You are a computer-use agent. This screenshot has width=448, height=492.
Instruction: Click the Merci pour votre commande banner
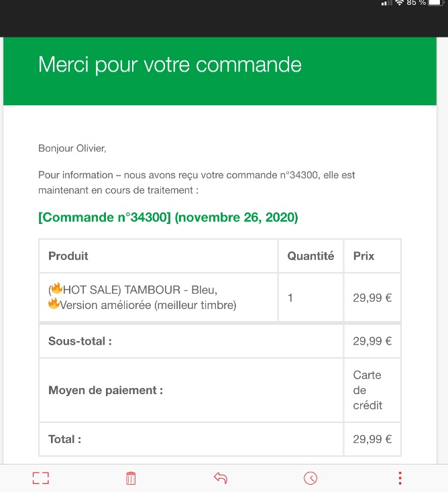click(220, 71)
